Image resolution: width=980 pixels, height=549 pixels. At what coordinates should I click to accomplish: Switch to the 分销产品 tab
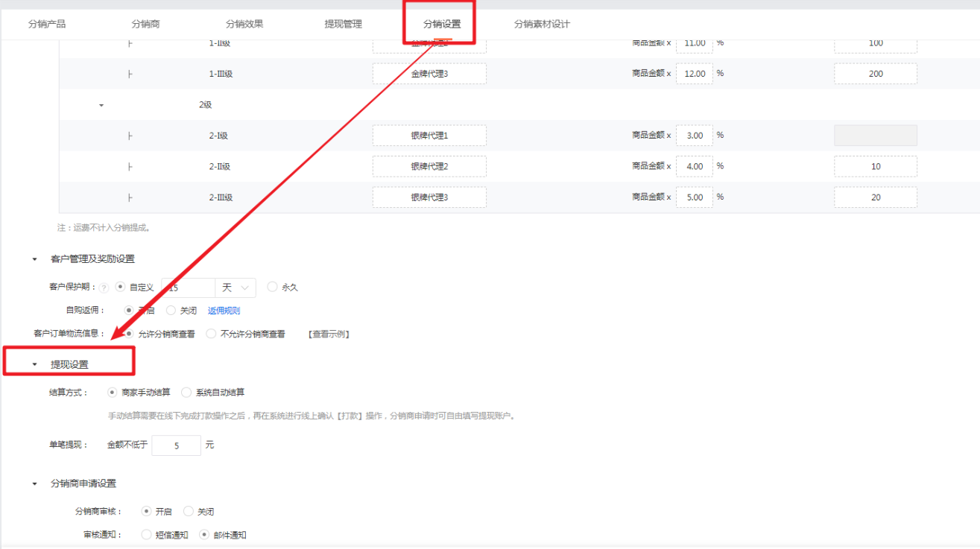[47, 24]
